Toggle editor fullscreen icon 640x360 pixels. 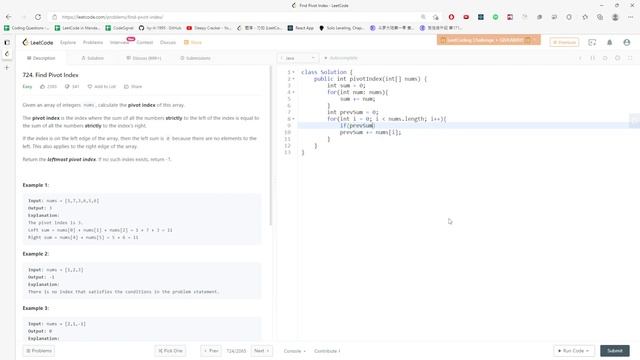(630, 58)
